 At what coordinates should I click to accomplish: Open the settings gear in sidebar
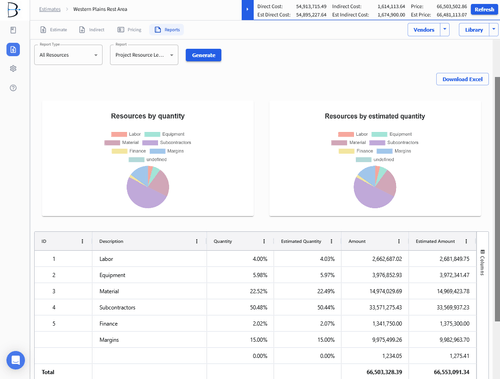(13, 69)
